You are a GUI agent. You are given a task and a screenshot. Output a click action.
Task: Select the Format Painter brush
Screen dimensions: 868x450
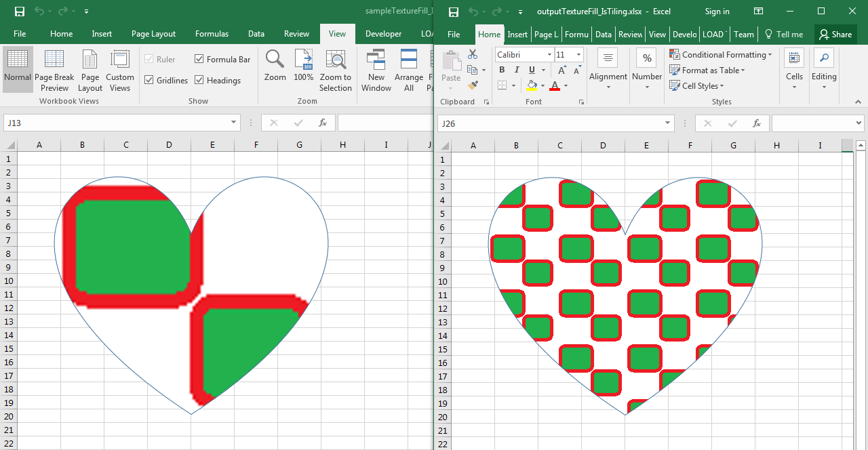473,85
